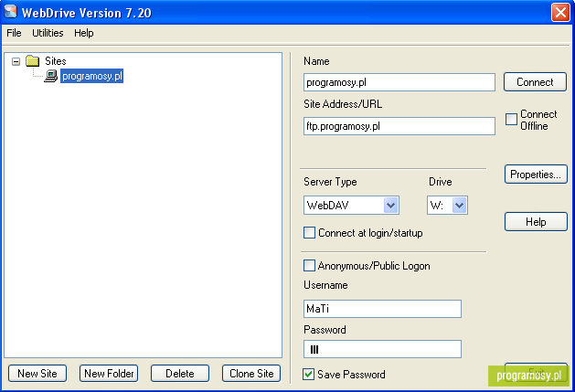Screen dimensions: 575x392
Task: Close the WebDrive window
Action: pyautogui.click(x=560, y=13)
